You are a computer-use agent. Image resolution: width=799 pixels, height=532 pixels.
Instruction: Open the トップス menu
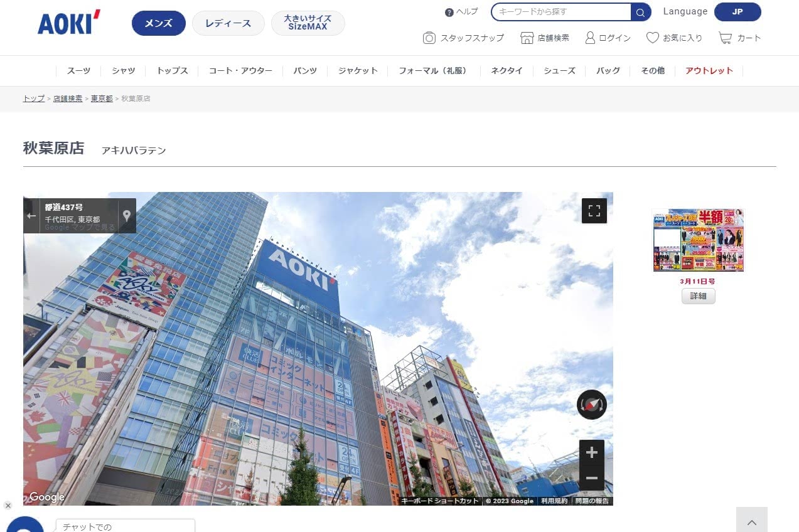coord(173,71)
